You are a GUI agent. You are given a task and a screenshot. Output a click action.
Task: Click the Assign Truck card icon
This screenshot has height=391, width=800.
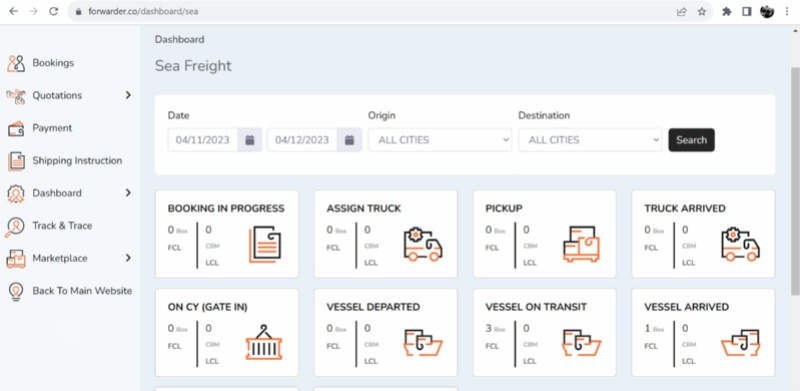point(423,245)
